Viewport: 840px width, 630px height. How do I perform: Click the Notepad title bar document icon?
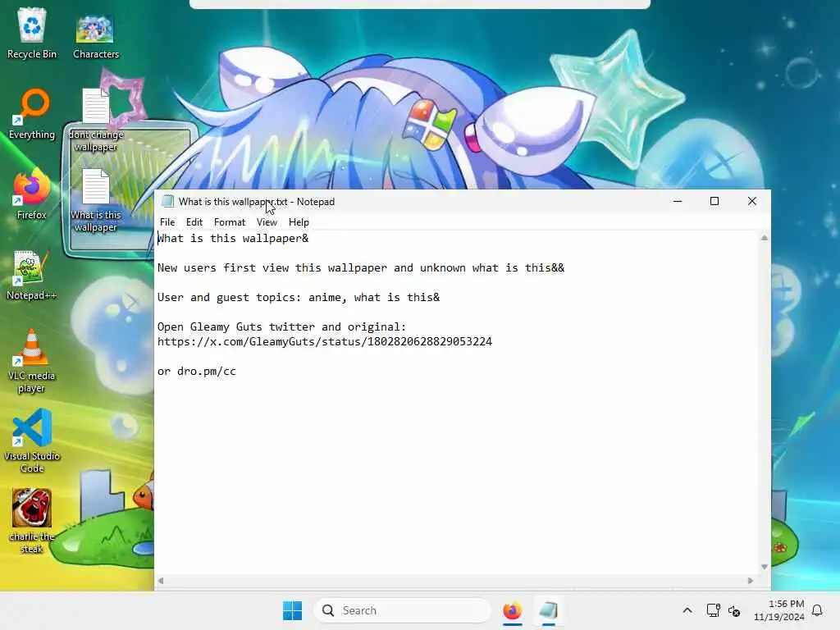pyautogui.click(x=167, y=202)
